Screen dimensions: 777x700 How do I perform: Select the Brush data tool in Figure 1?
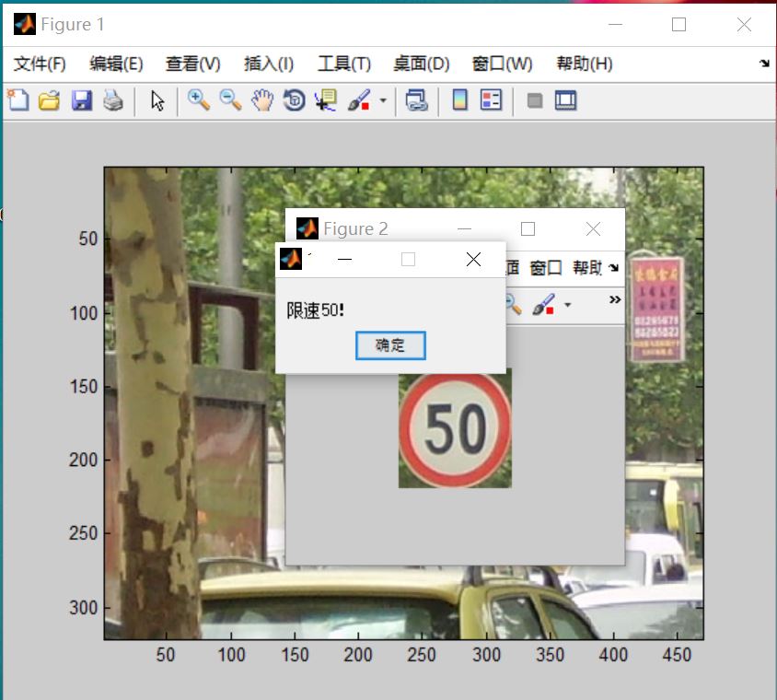click(359, 100)
